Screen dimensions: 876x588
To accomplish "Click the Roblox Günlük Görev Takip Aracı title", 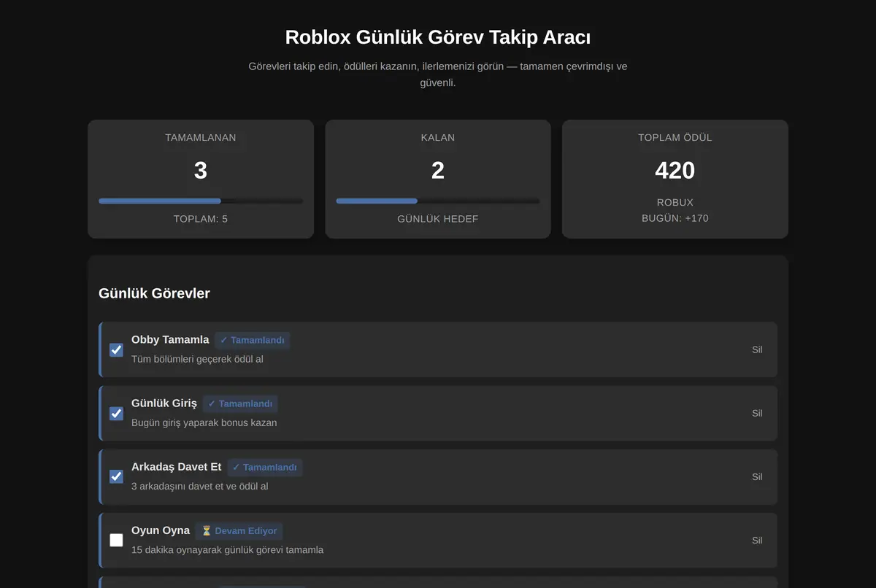I will (438, 37).
